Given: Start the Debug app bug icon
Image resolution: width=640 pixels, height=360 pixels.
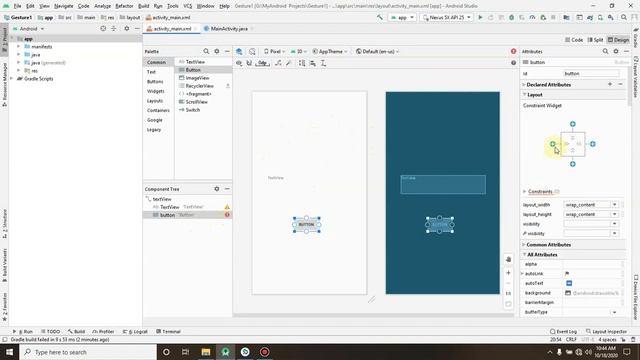Looking at the screenshot, I should [x=511, y=18].
